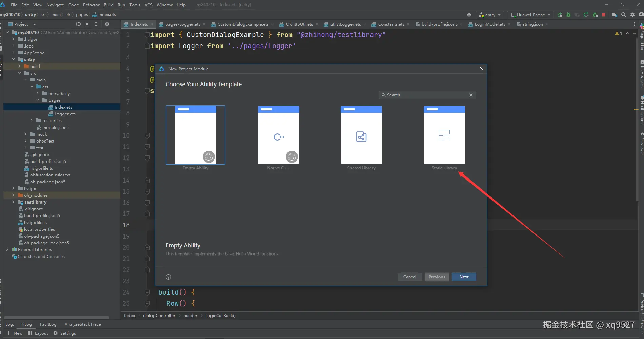This screenshot has width=644, height=339.
Task: Click Collapse All icon in Project panel
Action: coord(96,24)
